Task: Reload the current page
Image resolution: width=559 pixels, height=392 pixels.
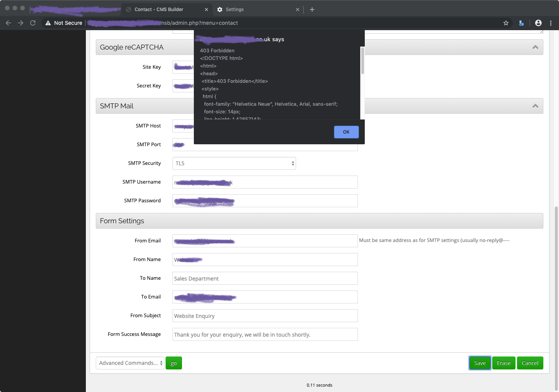Action: [33, 23]
